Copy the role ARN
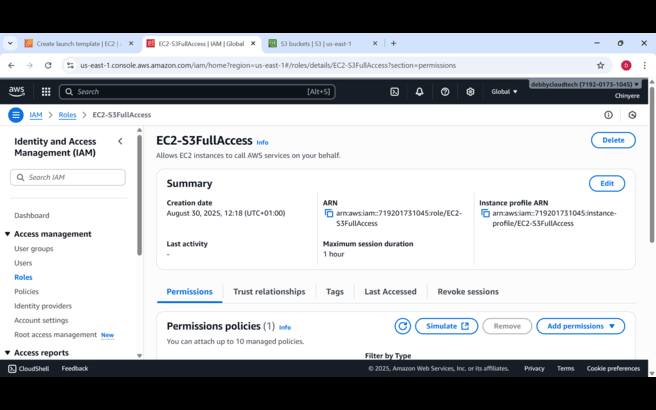 [x=329, y=213]
